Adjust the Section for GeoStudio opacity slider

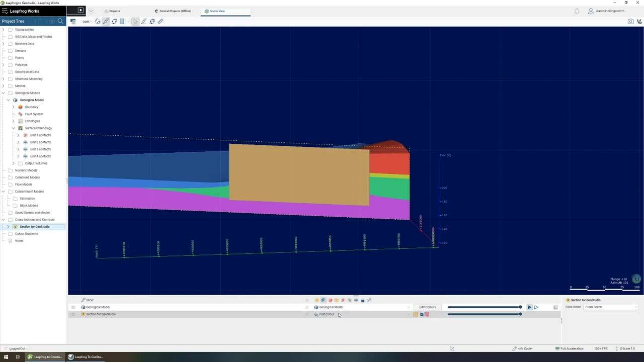(484, 314)
